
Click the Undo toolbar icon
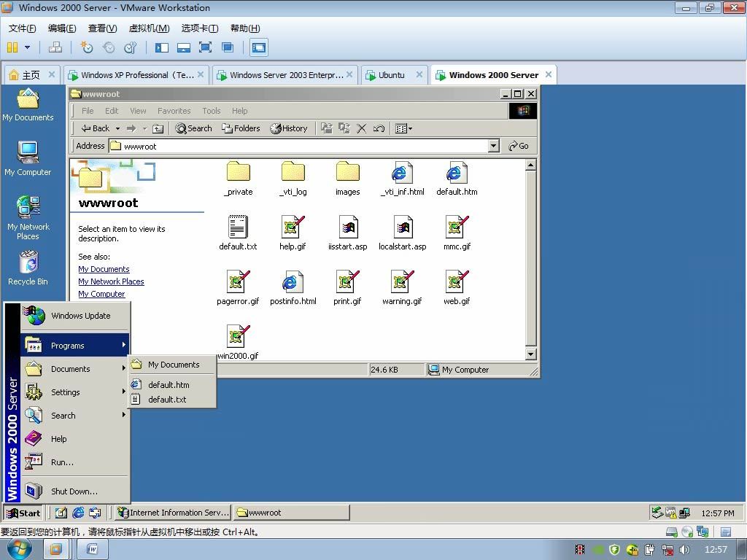point(379,128)
